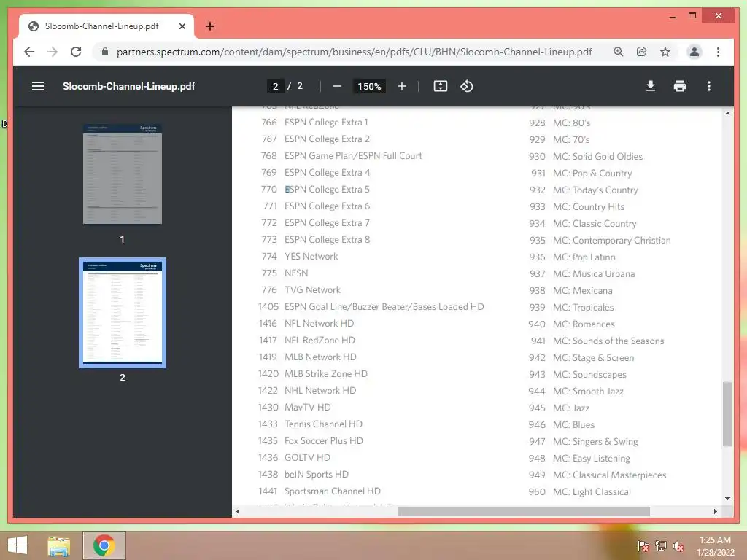Share this page icon
Screen dimensions: 747x560
click(642, 52)
